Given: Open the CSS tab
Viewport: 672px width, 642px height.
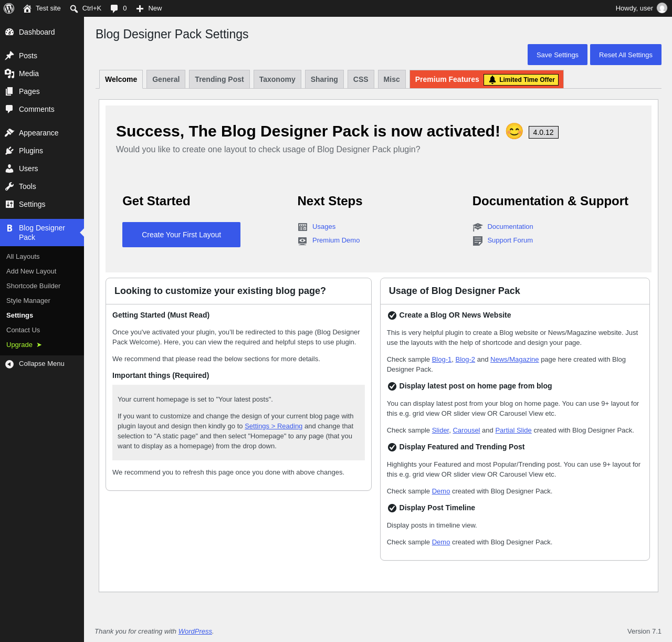Looking at the screenshot, I should point(361,79).
